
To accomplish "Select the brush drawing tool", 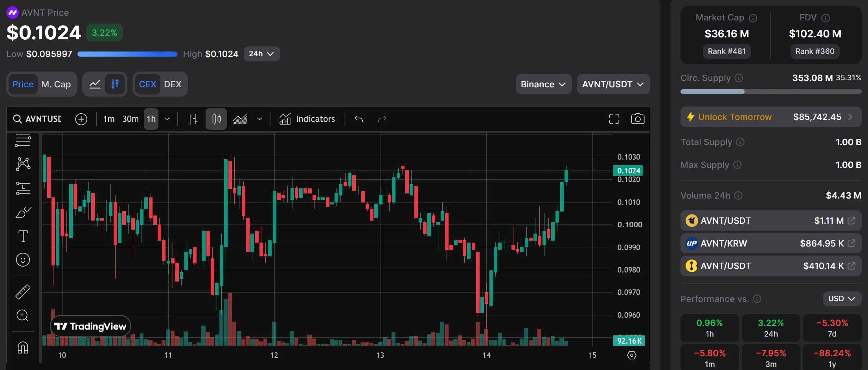I will point(23,212).
